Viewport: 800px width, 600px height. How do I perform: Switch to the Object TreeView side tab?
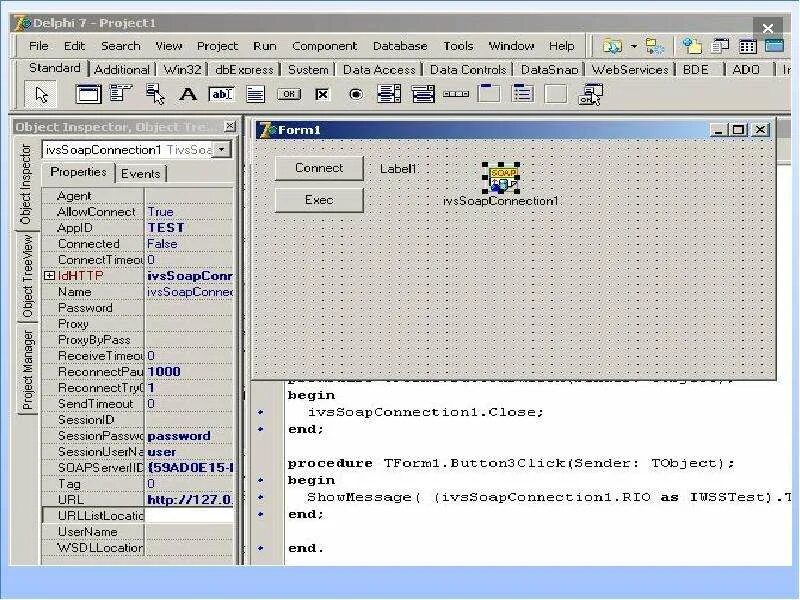coord(28,277)
